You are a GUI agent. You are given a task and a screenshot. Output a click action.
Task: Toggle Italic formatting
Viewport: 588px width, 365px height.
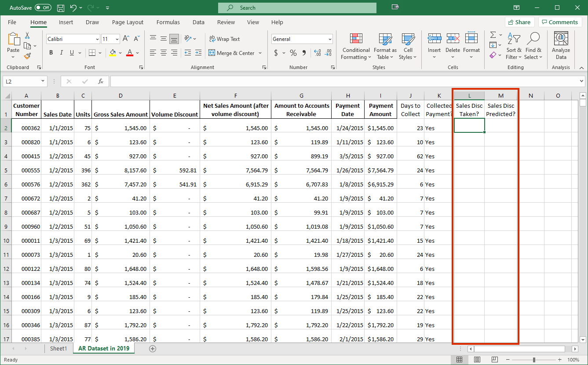62,53
